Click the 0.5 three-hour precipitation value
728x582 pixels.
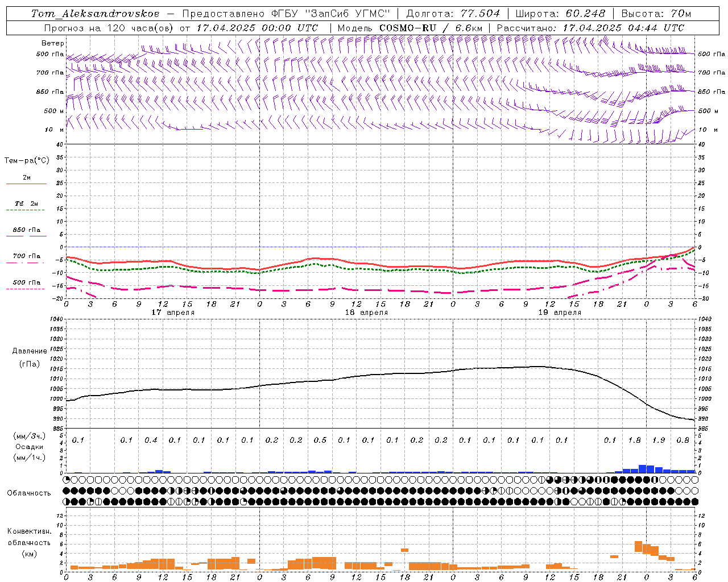coord(320,440)
